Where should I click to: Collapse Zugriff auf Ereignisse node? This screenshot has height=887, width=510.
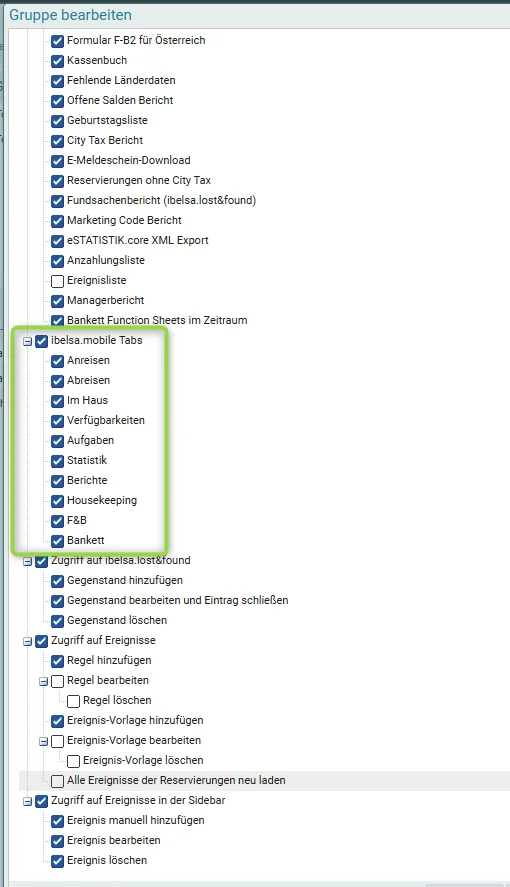click(x=27, y=642)
